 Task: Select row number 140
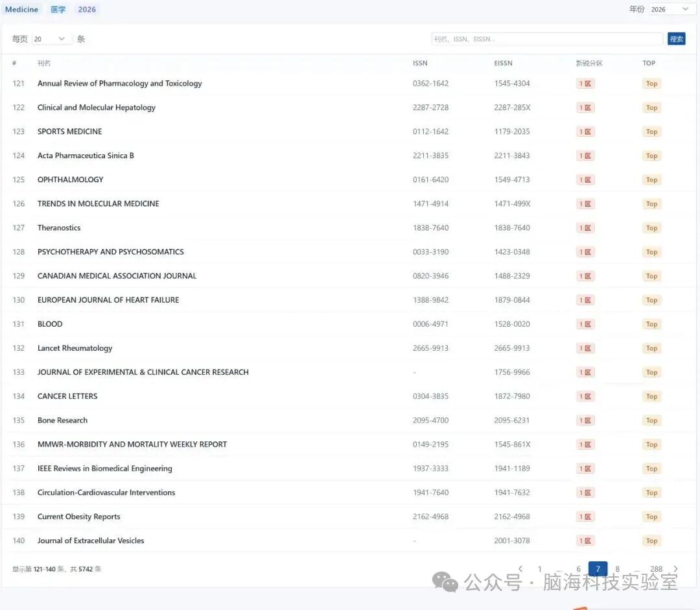(x=18, y=541)
